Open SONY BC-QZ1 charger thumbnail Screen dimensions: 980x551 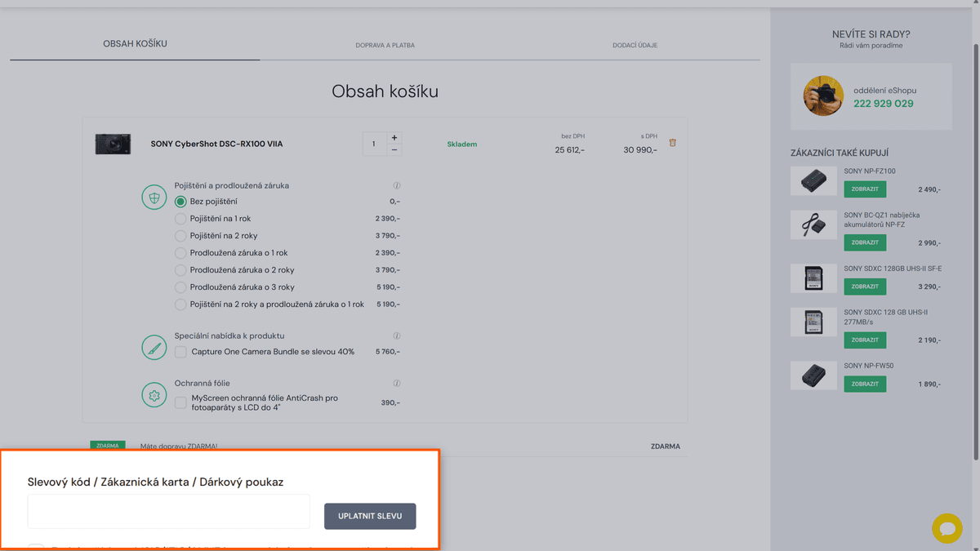(813, 225)
